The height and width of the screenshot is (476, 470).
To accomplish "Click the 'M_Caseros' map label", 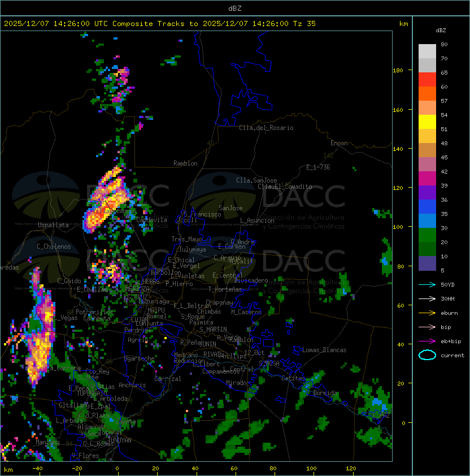I will click(246, 311).
